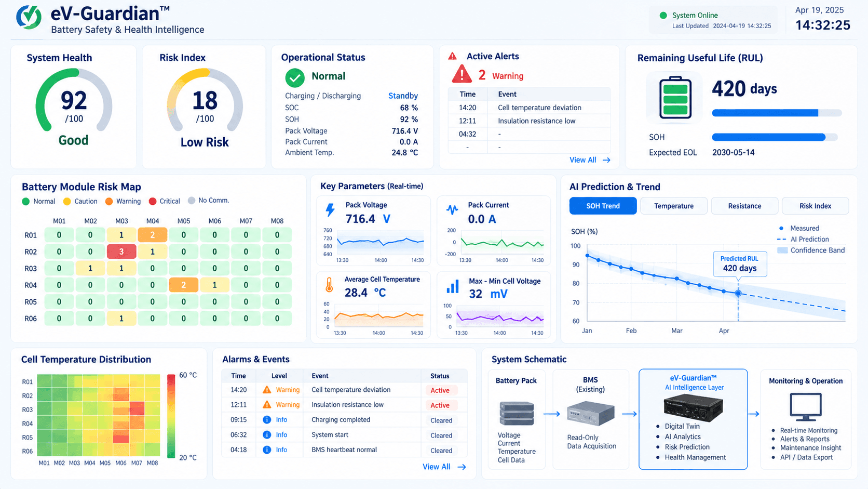This screenshot has width=868, height=489.
Task: Click the info icon for System start
Action: (267, 435)
